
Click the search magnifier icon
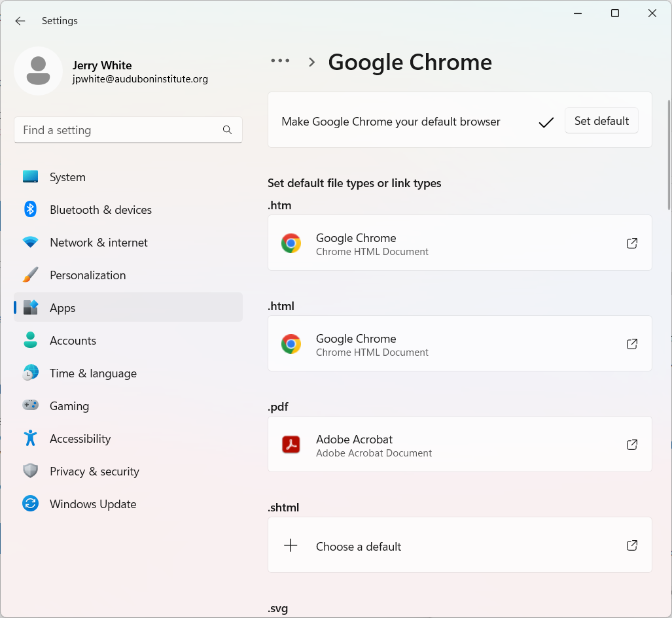[227, 129]
